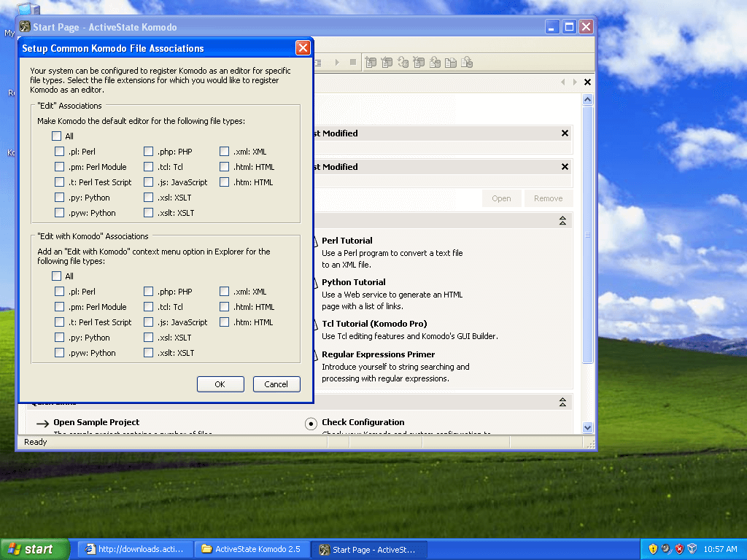Click the source control add icon with plus sign
747x560 pixels.
(x=371, y=63)
